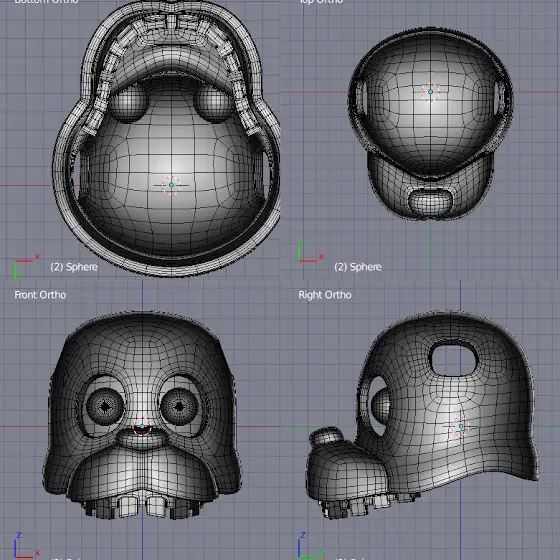Click the Y/Z axis gizmo in Right Ortho view
The height and width of the screenshot is (560, 560).
tap(310, 546)
